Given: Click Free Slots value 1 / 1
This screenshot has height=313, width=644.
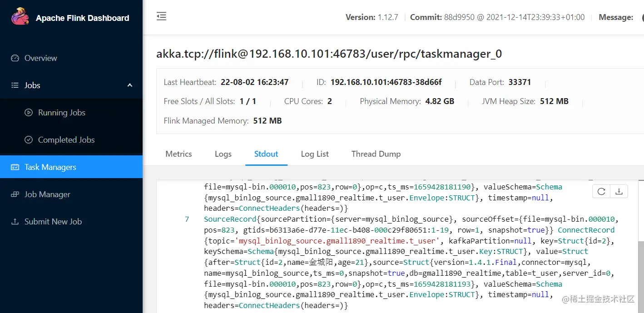Looking at the screenshot, I should tap(248, 101).
